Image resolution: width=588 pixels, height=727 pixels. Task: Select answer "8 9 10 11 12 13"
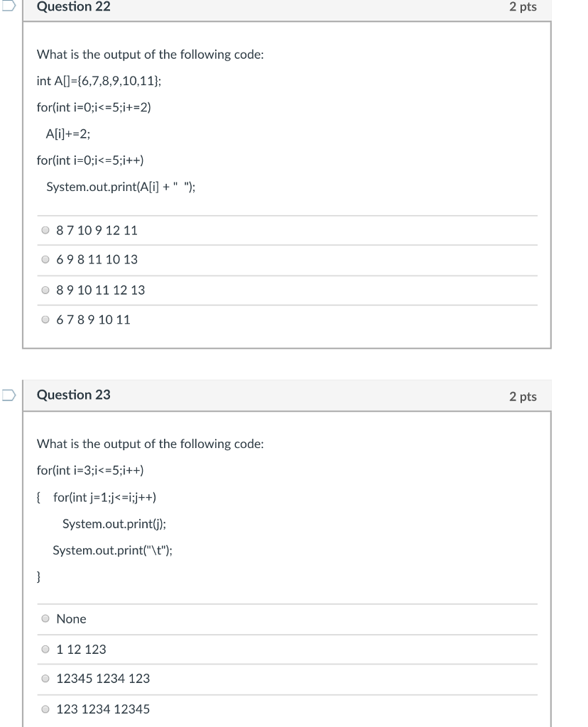click(x=45, y=290)
